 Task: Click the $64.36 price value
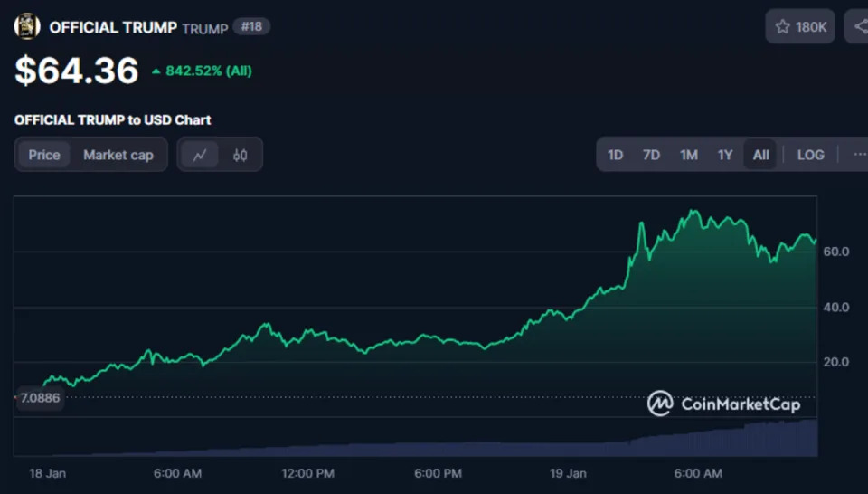[76, 71]
